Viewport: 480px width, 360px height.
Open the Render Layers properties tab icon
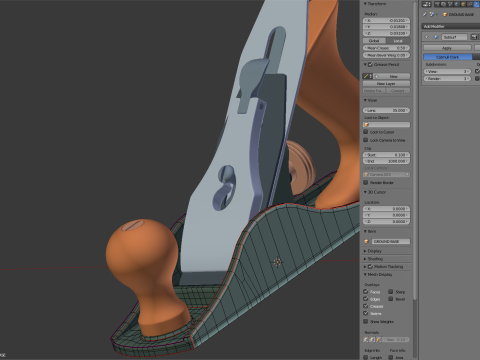tap(444, 4)
